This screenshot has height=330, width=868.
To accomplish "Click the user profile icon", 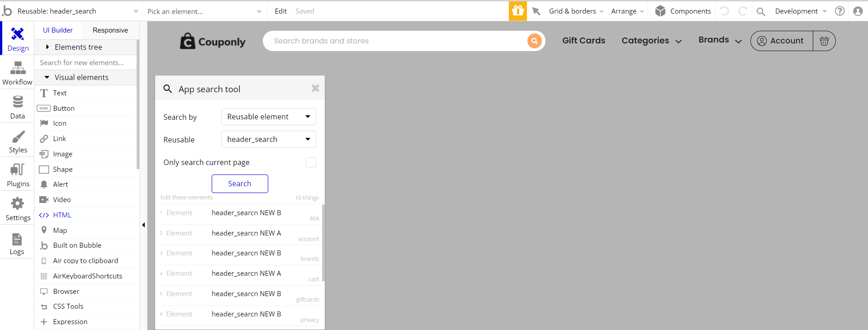I will point(858,11).
